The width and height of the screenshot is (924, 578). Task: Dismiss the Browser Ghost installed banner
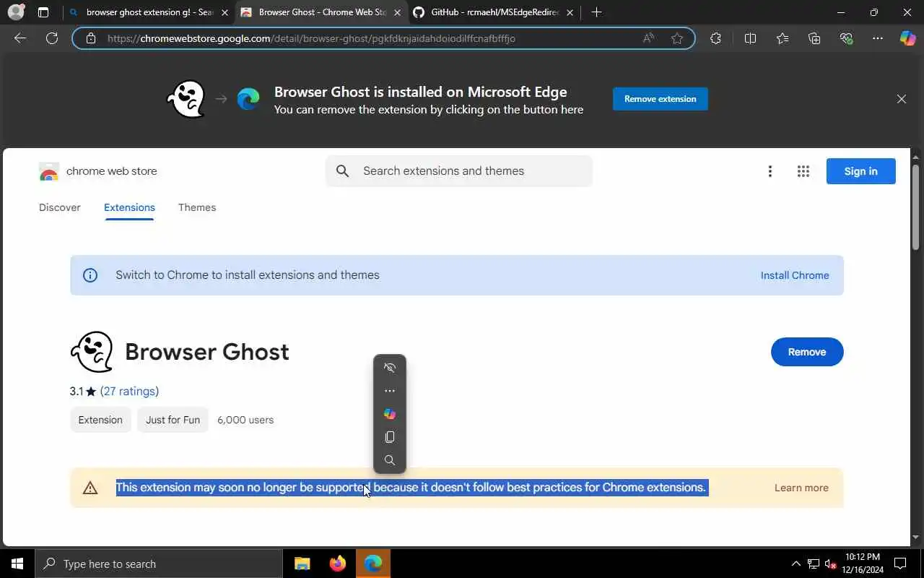point(901,99)
